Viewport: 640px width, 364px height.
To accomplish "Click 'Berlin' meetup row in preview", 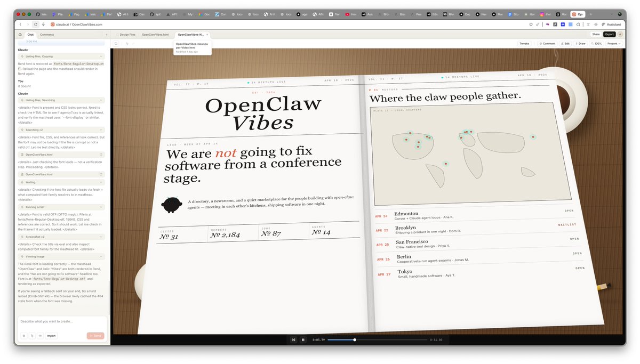I will pos(479,258).
